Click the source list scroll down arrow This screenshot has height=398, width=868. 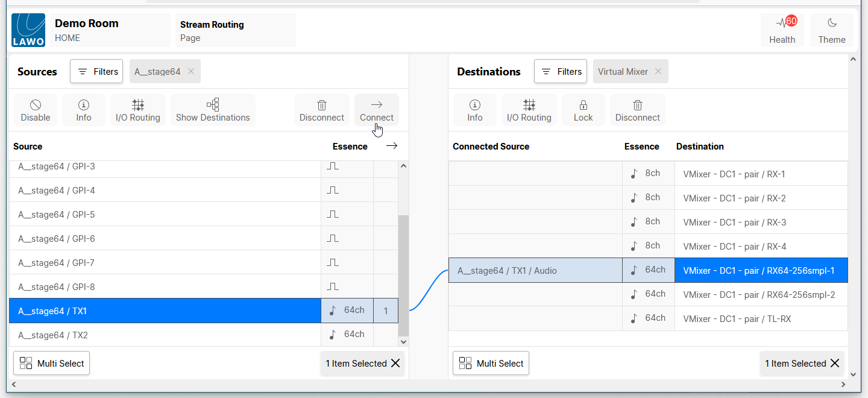point(403,341)
